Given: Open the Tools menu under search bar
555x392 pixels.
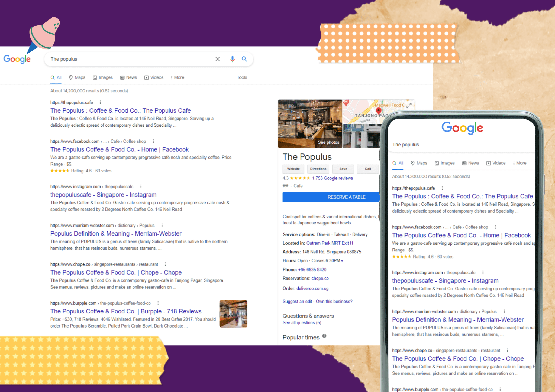Looking at the screenshot, I should (x=242, y=77).
